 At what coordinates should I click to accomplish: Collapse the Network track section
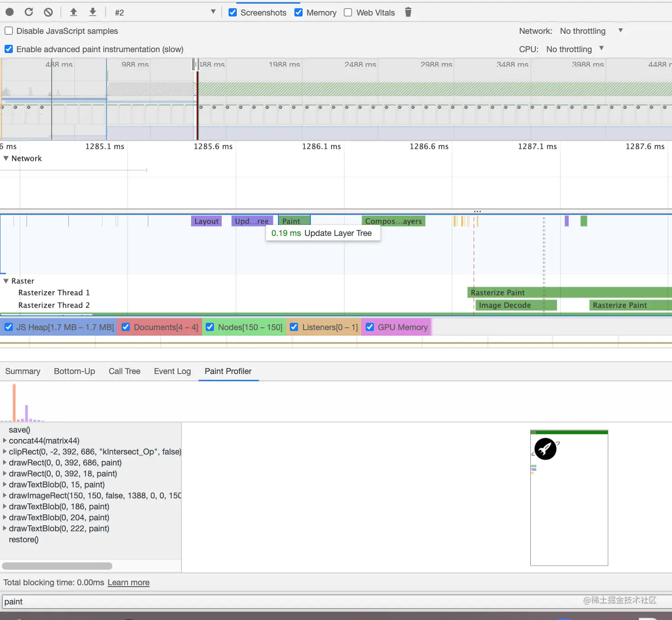pos(6,158)
